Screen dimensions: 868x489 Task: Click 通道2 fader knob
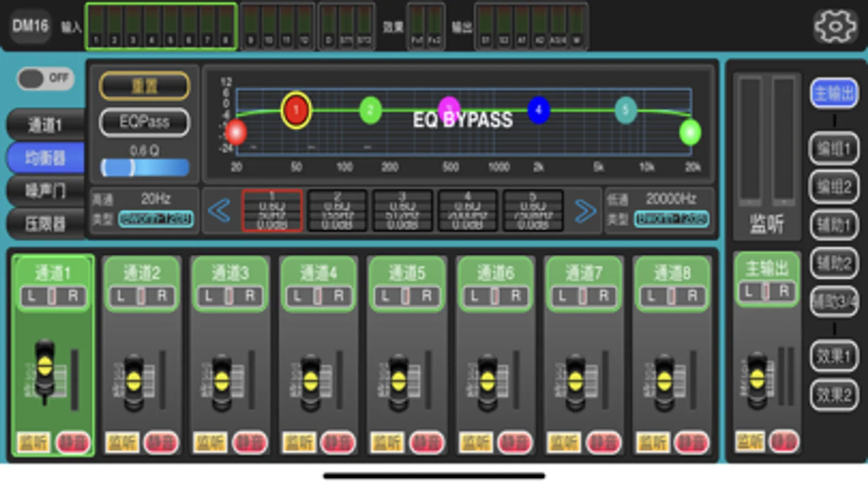point(134,380)
